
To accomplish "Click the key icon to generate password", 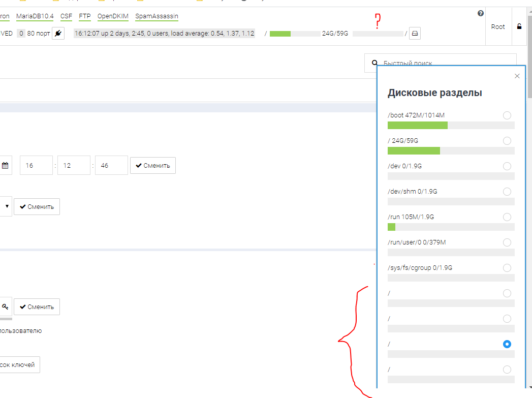I will tap(5, 307).
